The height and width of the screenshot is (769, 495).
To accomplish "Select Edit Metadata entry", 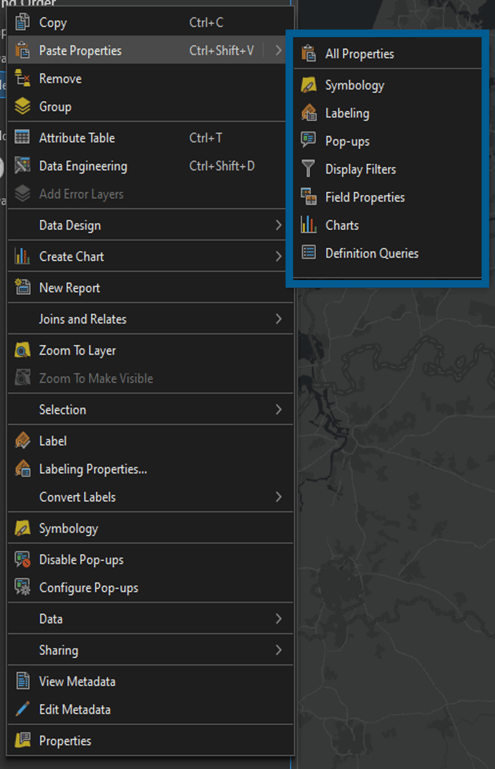I will (151, 710).
